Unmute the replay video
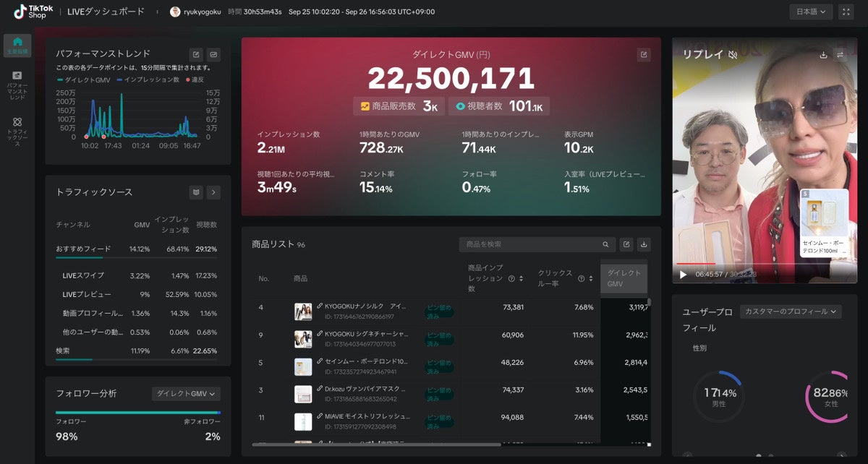Image resolution: width=868 pixels, height=464 pixels. point(733,54)
